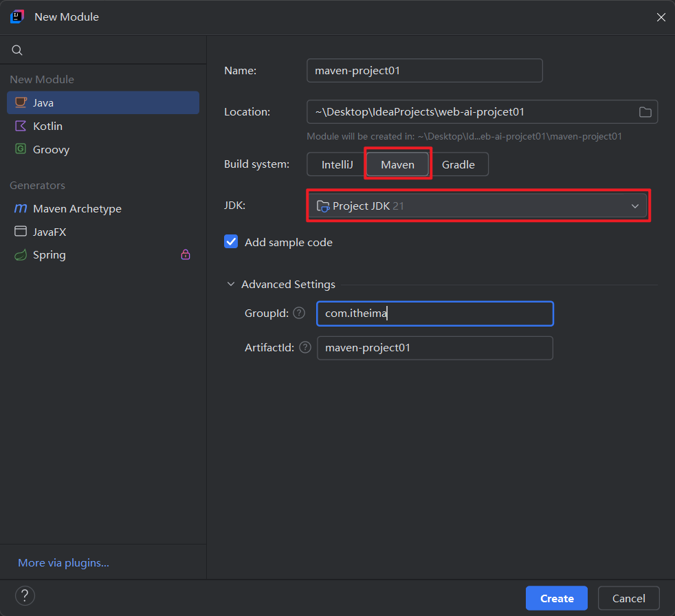Image resolution: width=675 pixels, height=616 pixels.
Task: Click the lock icon beside Spring
Action: click(x=186, y=254)
